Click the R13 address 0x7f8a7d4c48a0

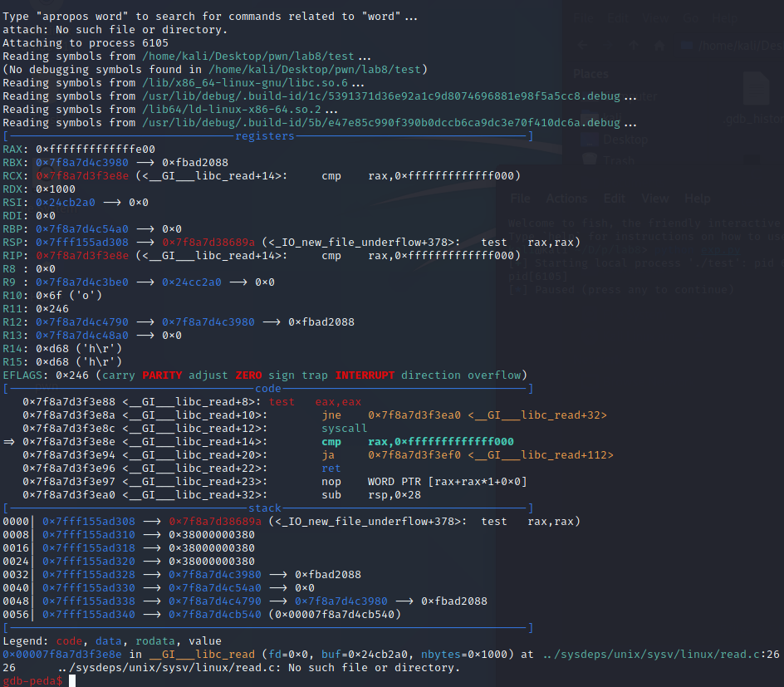click(82, 335)
